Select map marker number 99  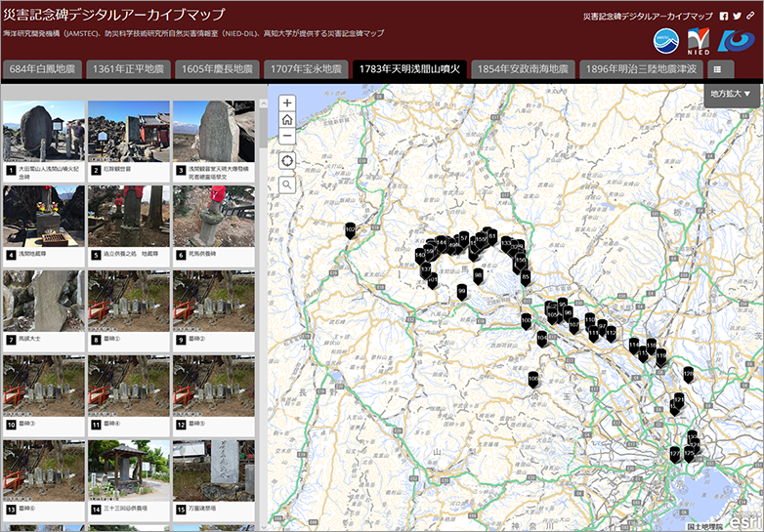pyautogui.click(x=461, y=291)
